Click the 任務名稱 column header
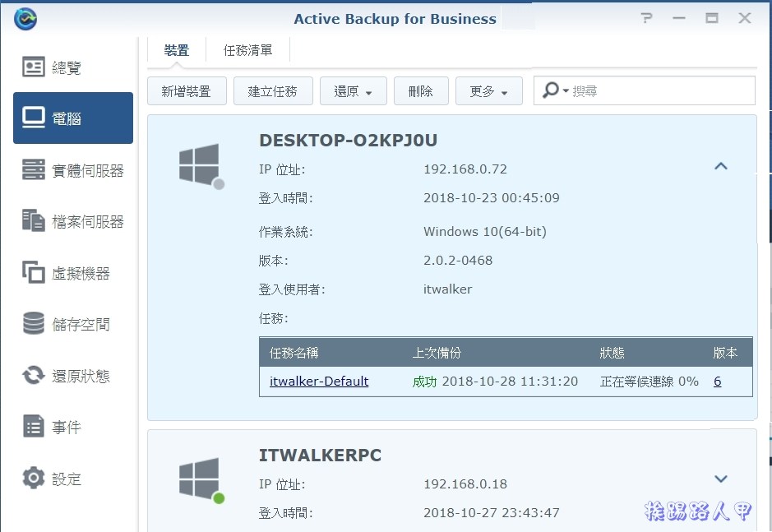Screen dimensions: 772x532 pyautogui.click(x=294, y=353)
